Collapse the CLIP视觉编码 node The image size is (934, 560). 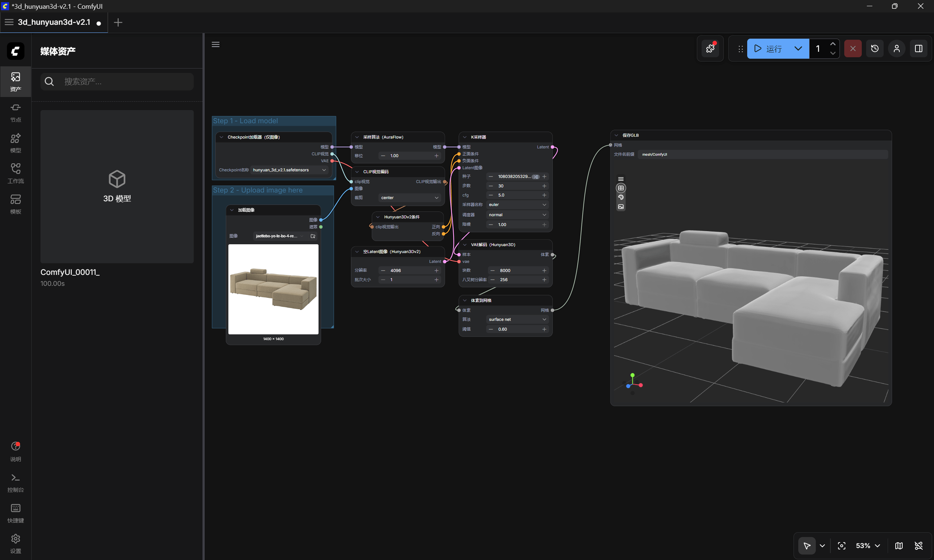[357, 172]
